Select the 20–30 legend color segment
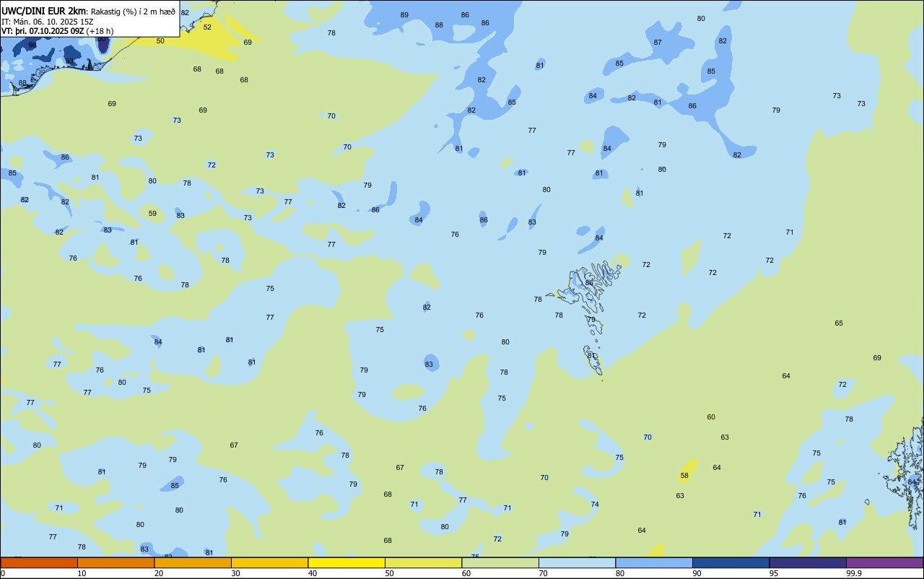The image size is (924, 579). coord(193,562)
